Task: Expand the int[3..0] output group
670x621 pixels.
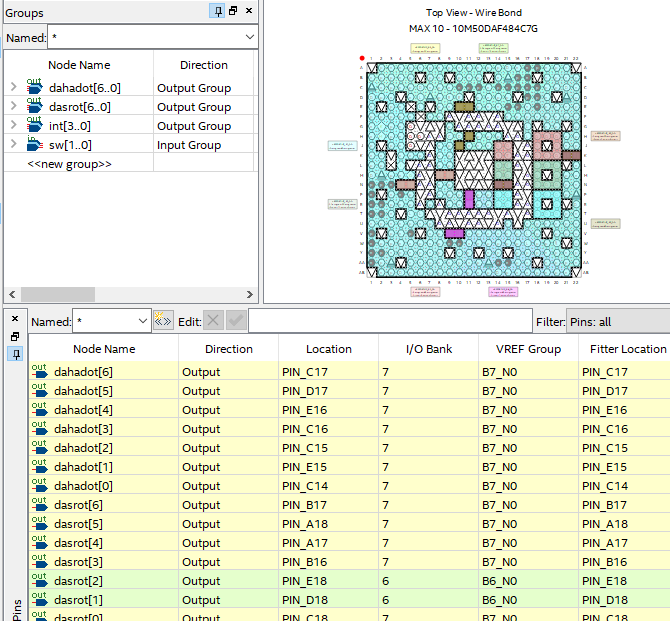Action: point(13,126)
